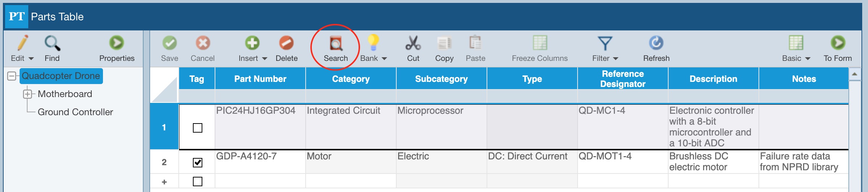Click the Cut scissors icon
The height and width of the screenshot is (192, 868).
pyautogui.click(x=413, y=43)
